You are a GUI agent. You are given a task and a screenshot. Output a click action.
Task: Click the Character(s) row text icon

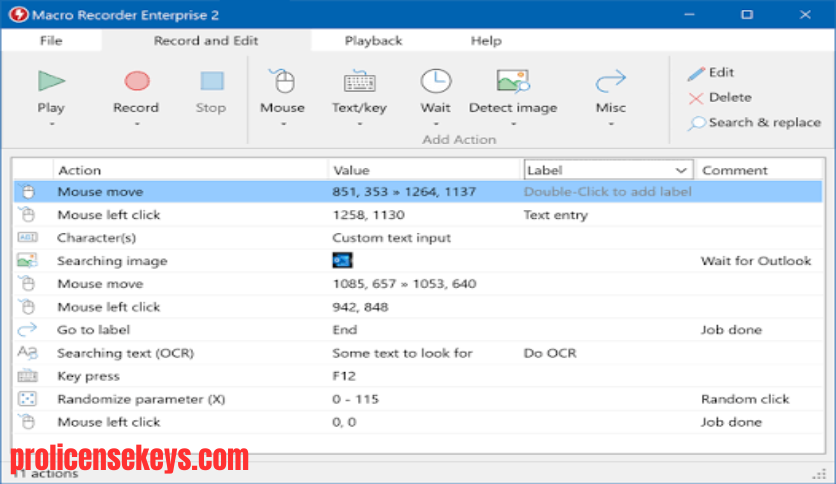(x=27, y=237)
